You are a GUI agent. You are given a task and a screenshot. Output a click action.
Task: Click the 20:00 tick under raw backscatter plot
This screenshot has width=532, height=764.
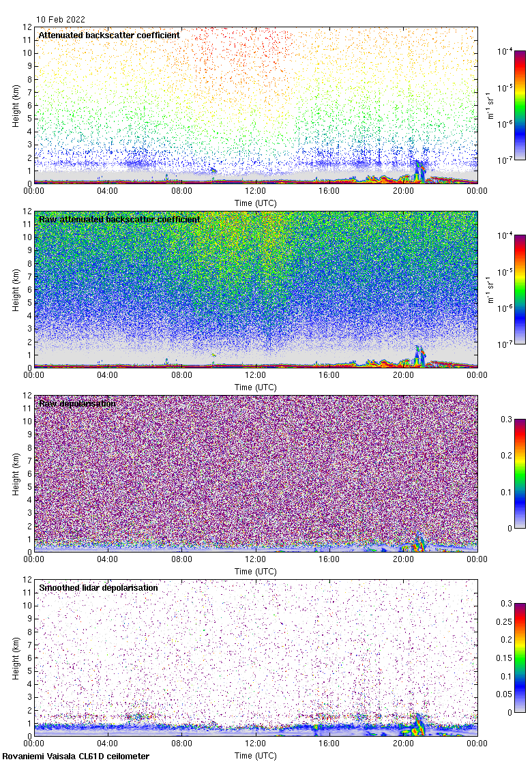[403, 375]
